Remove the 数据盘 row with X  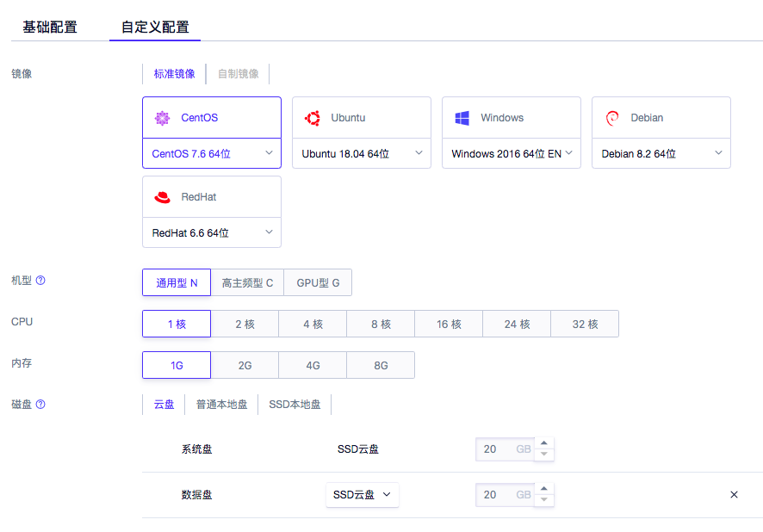[x=734, y=495]
